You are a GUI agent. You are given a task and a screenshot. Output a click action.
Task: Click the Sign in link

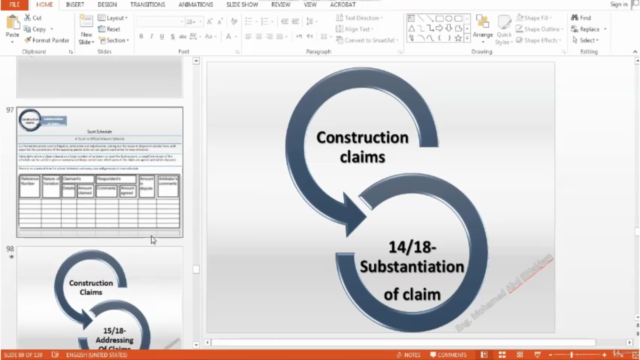pyautogui.click(x=619, y=4)
